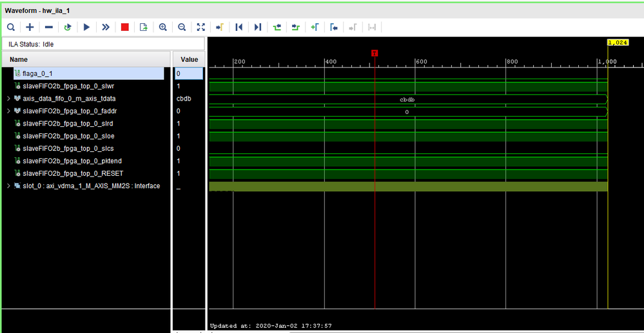The height and width of the screenshot is (333, 644).
Task: Zoom out on the waveform
Action: pos(182,27)
